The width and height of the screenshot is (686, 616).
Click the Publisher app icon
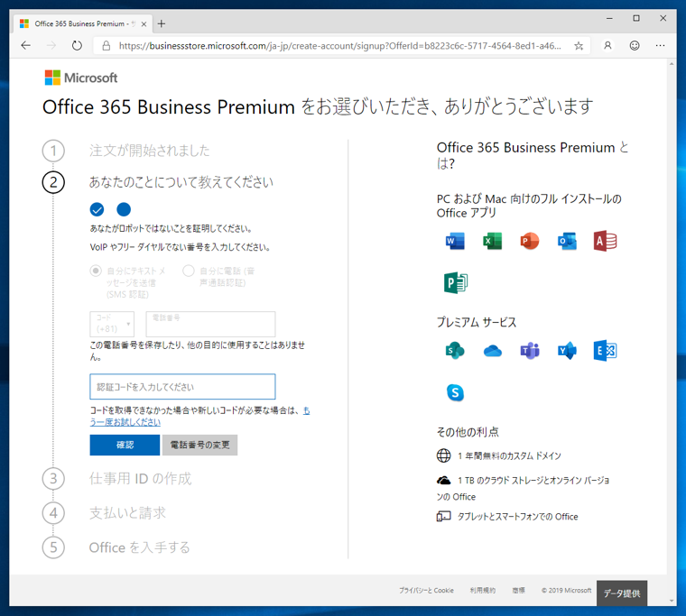(456, 282)
